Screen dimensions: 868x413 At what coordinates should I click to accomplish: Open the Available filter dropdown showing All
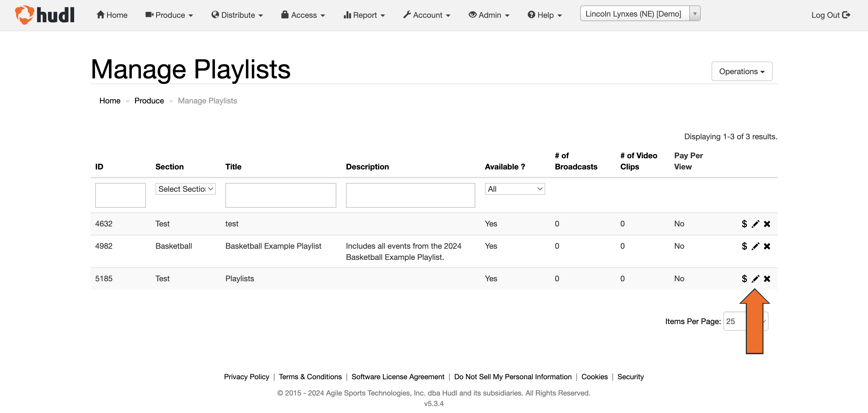tap(514, 189)
